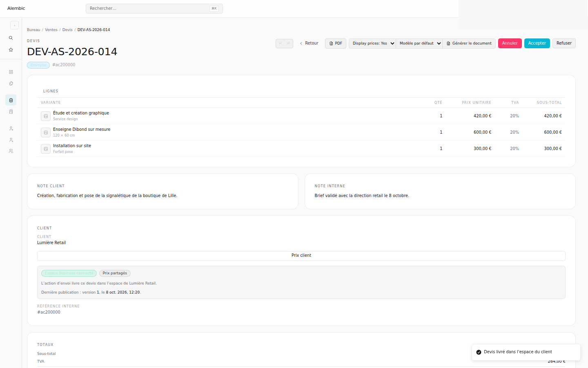Open the people-group icon in the sidebar
Viewport: 588px width, 368px height.
(11, 151)
